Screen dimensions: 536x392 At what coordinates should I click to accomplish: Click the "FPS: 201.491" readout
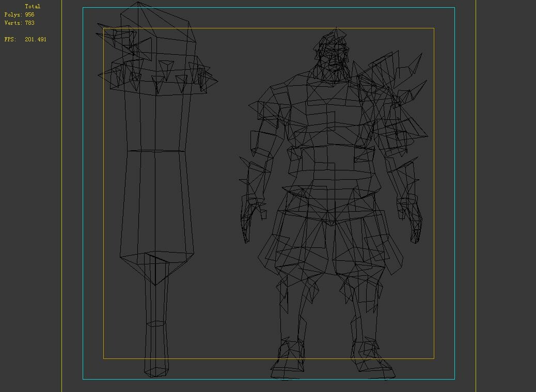[x=25, y=39]
